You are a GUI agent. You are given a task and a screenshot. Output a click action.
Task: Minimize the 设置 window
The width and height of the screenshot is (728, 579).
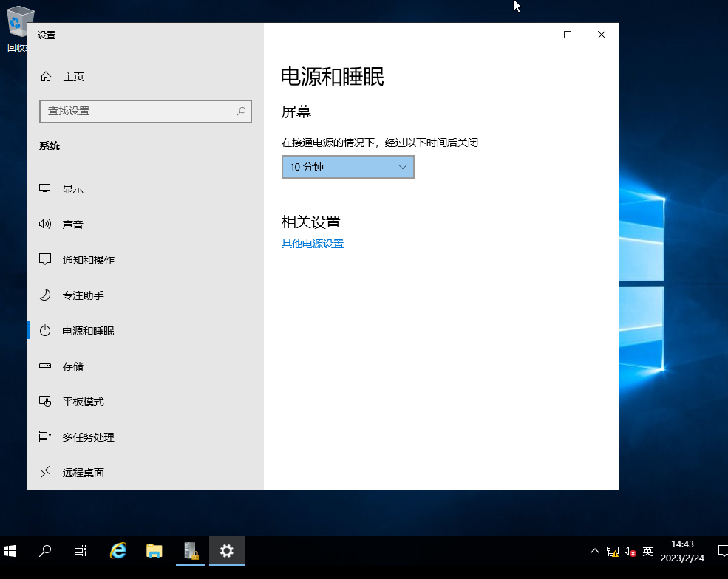click(x=534, y=35)
